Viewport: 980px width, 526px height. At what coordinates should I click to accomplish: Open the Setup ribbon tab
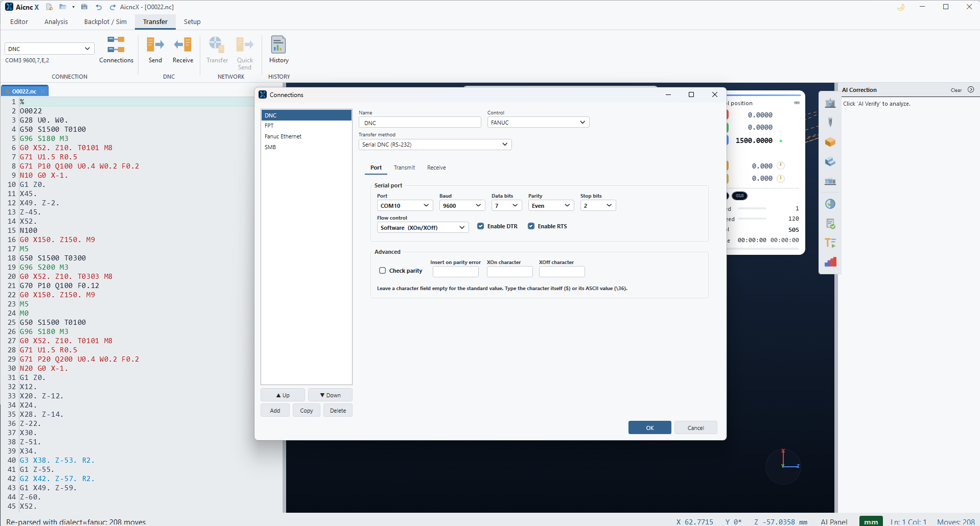[x=192, y=21]
